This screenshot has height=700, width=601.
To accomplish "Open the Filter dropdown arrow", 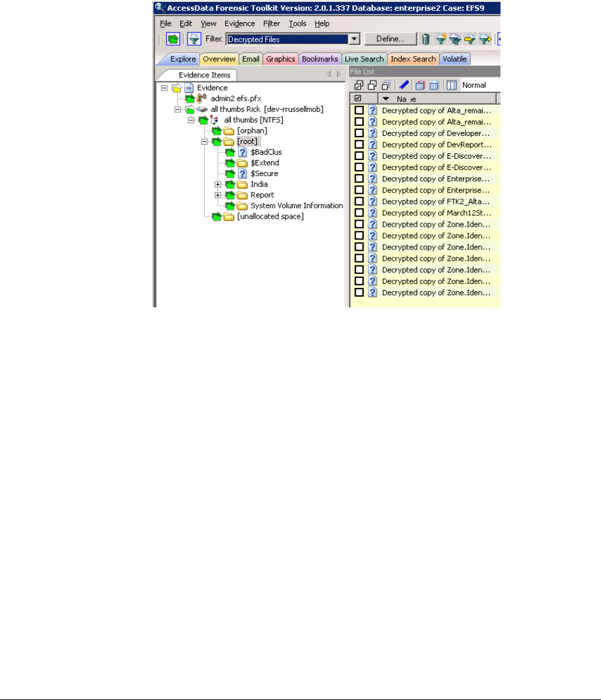I will tap(354, 39).
